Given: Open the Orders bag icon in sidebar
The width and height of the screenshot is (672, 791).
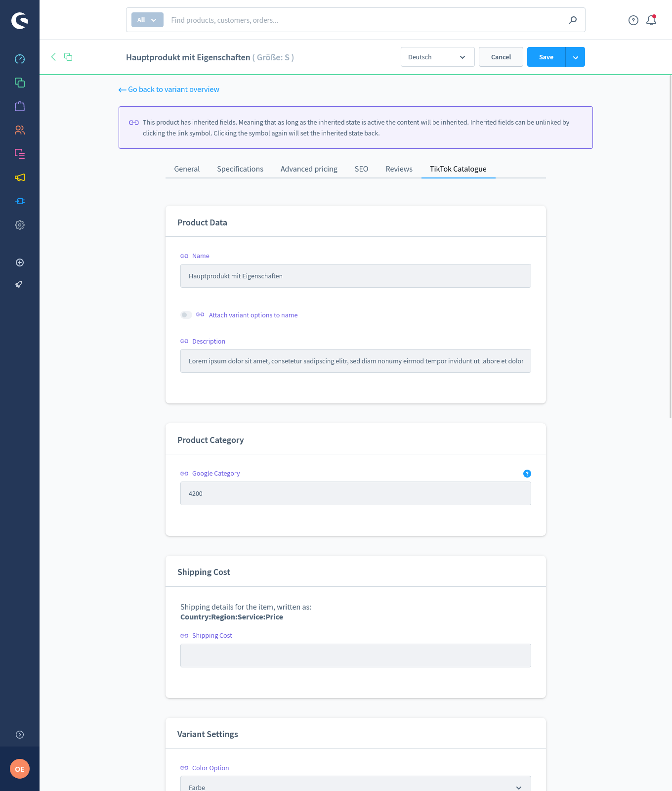Looking at the screenshot, I should pos(20,106).
